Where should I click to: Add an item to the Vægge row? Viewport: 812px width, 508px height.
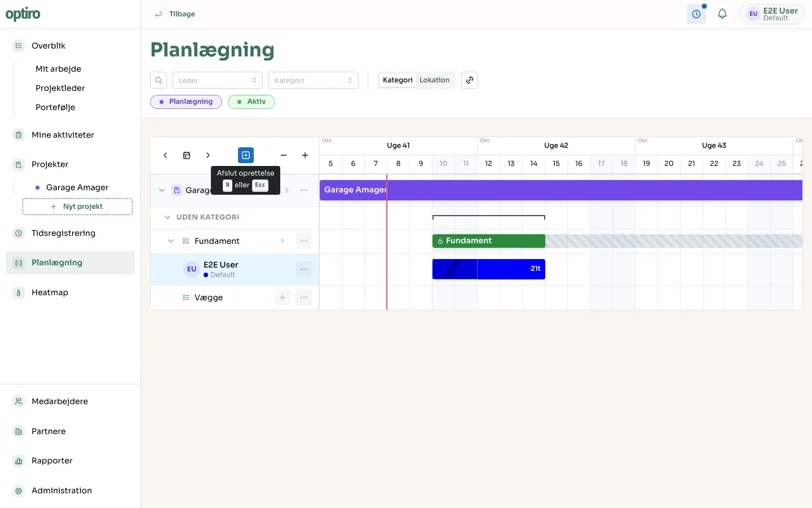283,297
